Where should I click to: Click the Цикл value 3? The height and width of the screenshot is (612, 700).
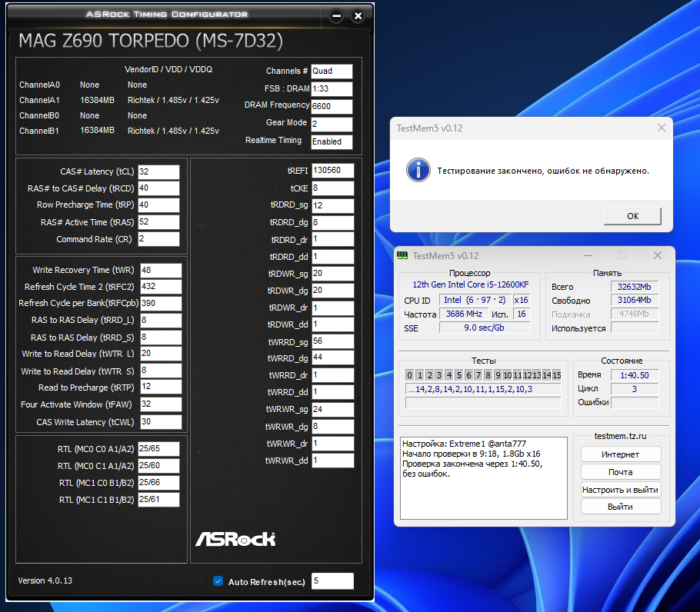click(635, 389)
